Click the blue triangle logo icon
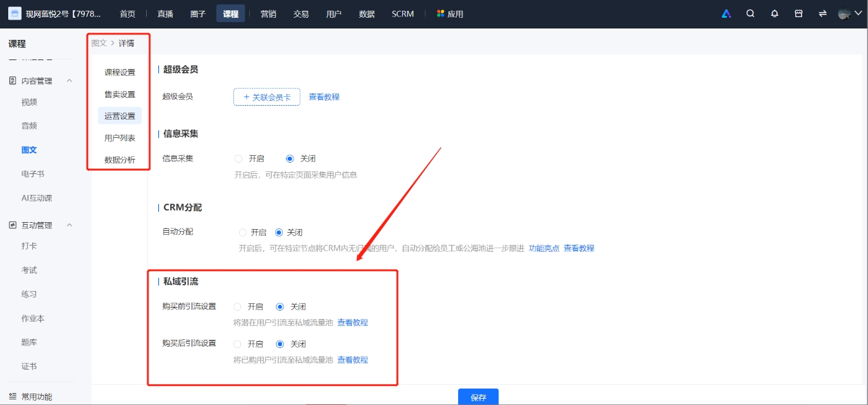This screenshot has height=405, width=868. [x=726, y=13]
